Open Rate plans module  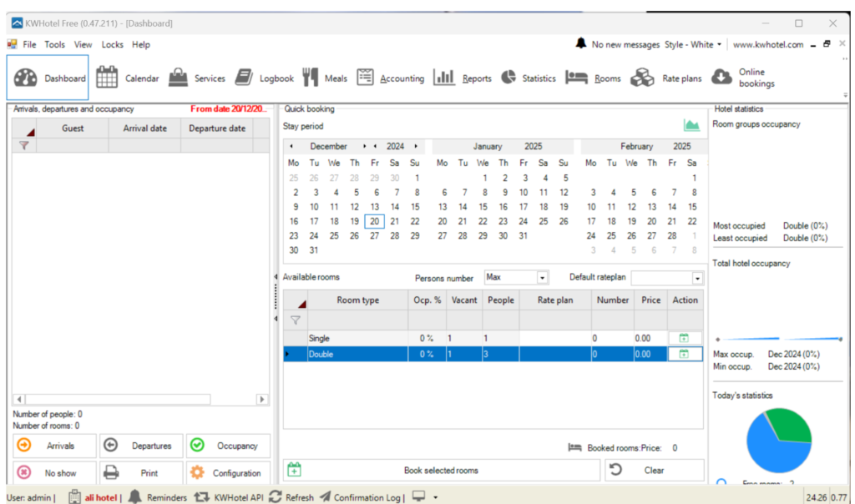tap(642, 78)
